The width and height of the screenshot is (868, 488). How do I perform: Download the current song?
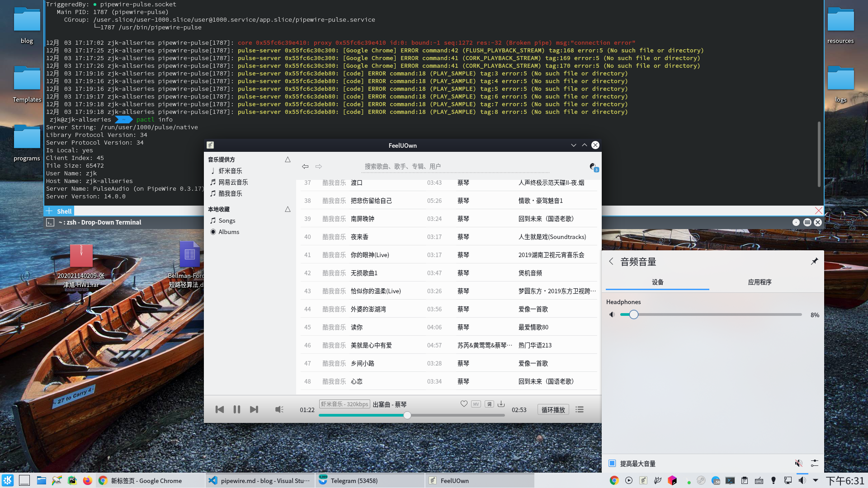pyautogui.click(x=501, y=404)
